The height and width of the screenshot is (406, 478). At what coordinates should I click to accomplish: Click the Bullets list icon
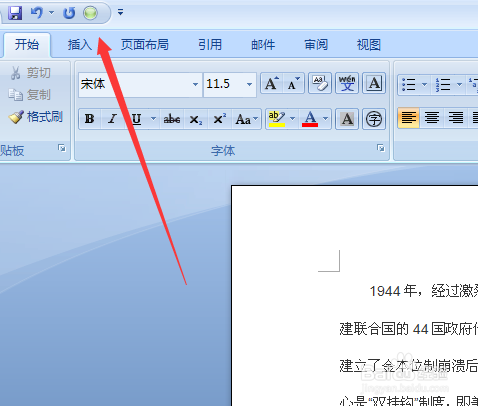[x=409, y=84]
